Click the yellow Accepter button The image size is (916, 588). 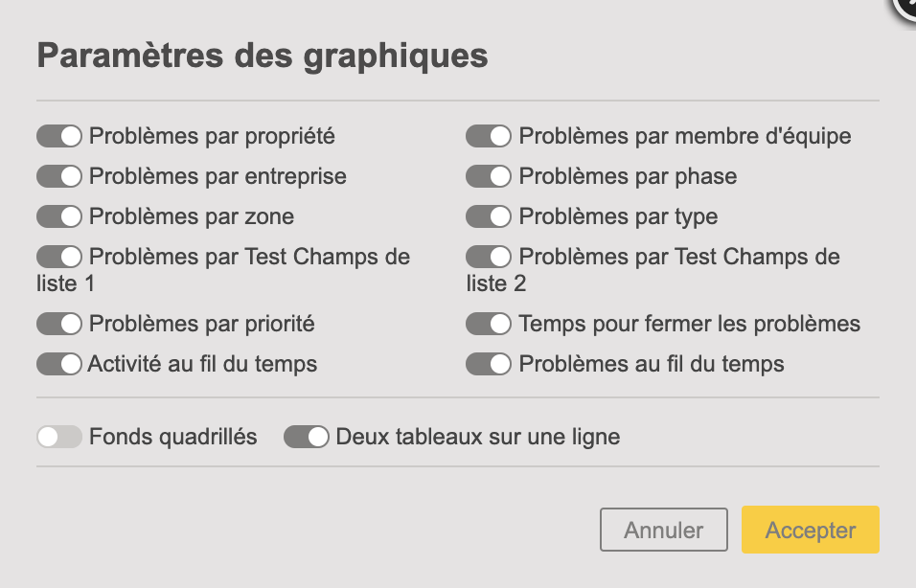[811, 530]
